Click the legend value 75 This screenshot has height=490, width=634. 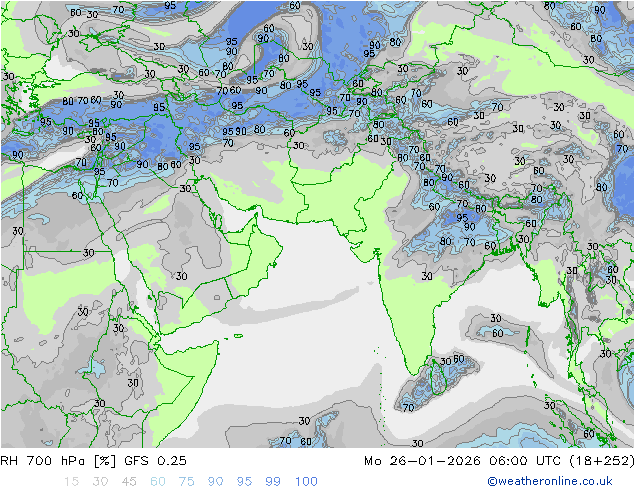pos(186,481)
